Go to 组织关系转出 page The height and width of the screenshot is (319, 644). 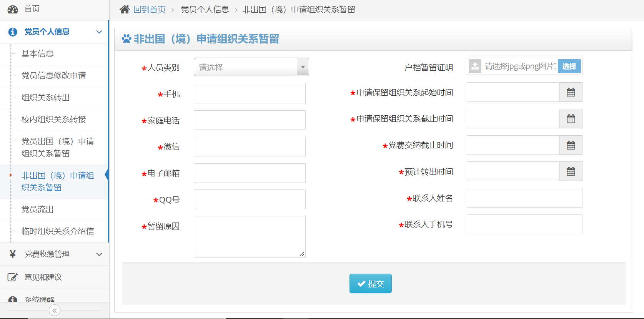[45, 98]
